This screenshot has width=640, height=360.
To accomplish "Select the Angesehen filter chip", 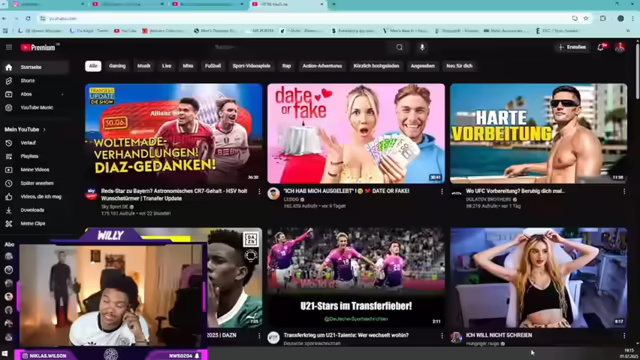I will point(422,66).
